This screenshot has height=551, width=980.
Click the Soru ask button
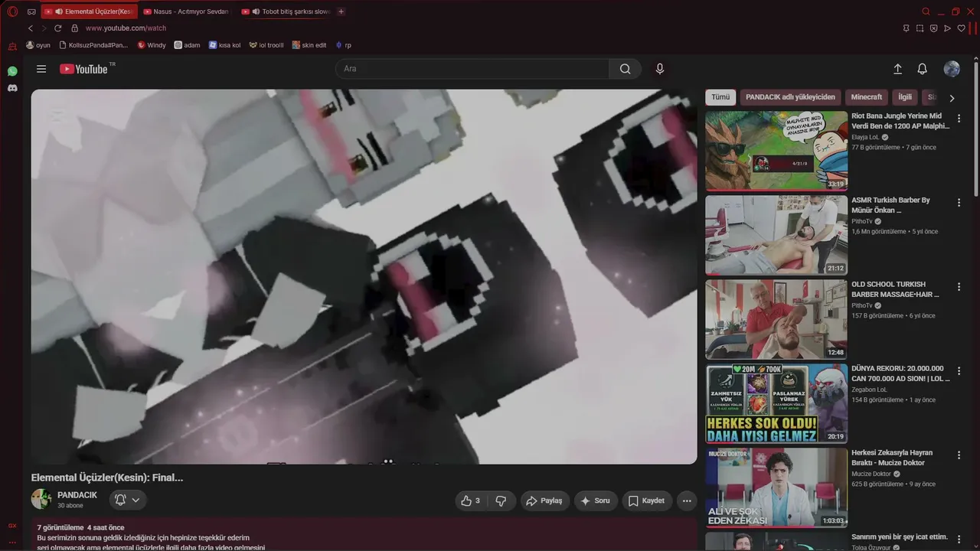click(x=596, y=500)
